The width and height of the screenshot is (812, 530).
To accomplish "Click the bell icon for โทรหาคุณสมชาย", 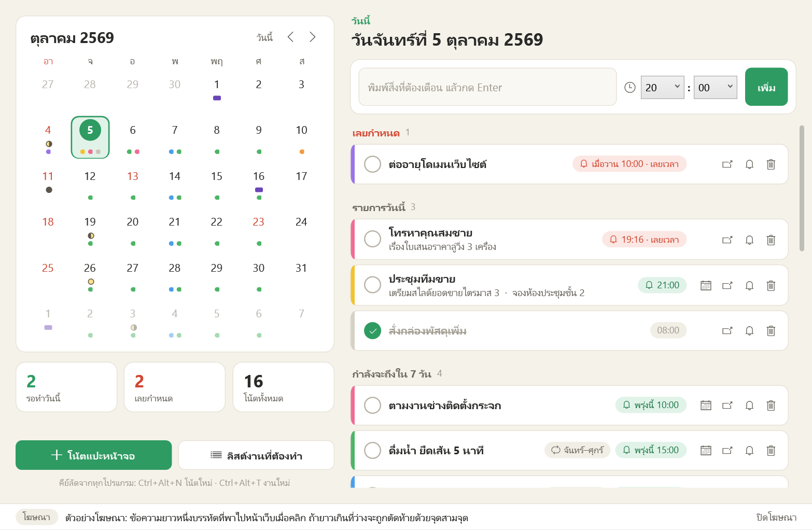I will pos(749,240).
